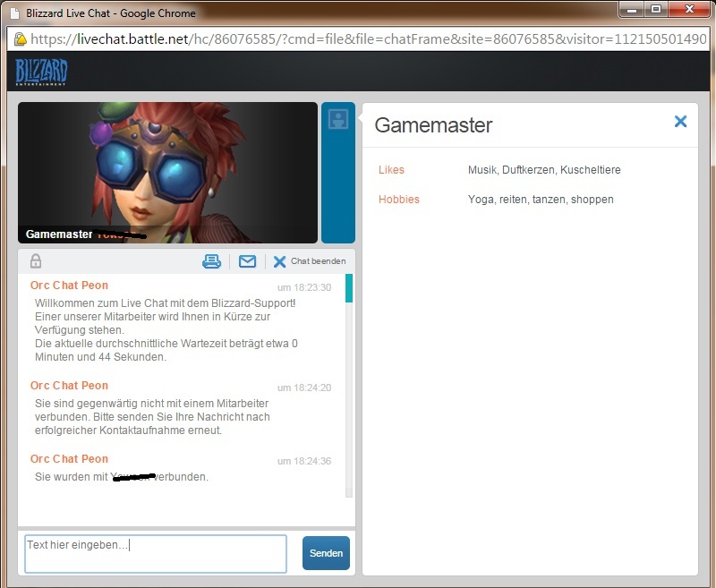Click Orc Chat Peon sender name at 18:24:36

70,459
